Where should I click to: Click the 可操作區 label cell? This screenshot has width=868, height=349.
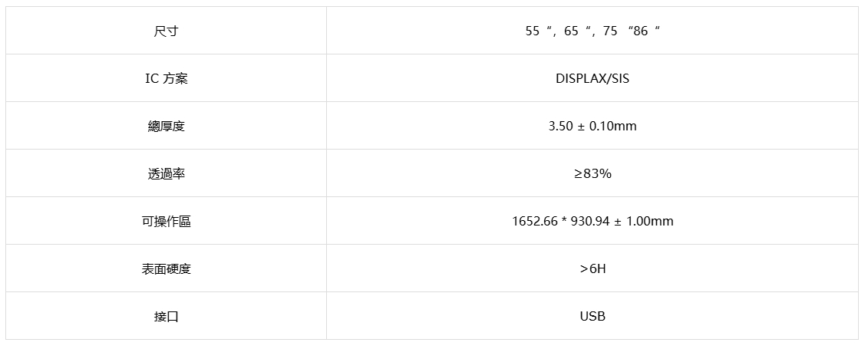pos(166,221)
